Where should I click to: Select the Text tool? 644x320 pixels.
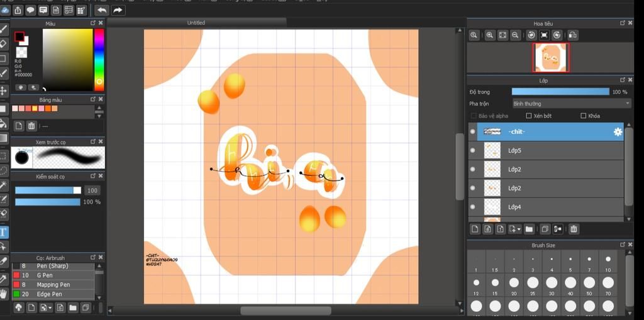click(x=3, y=232)
